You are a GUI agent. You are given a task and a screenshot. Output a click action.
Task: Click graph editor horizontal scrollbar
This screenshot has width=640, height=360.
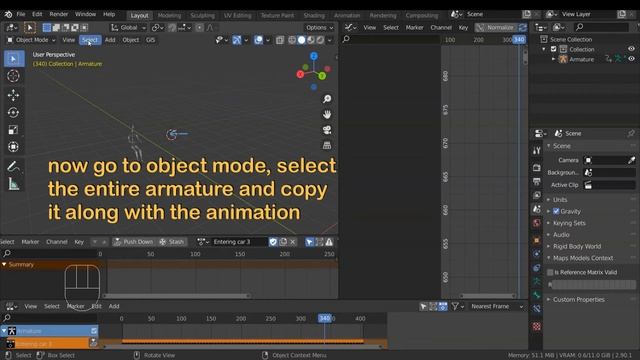click(x=488, y=296)
